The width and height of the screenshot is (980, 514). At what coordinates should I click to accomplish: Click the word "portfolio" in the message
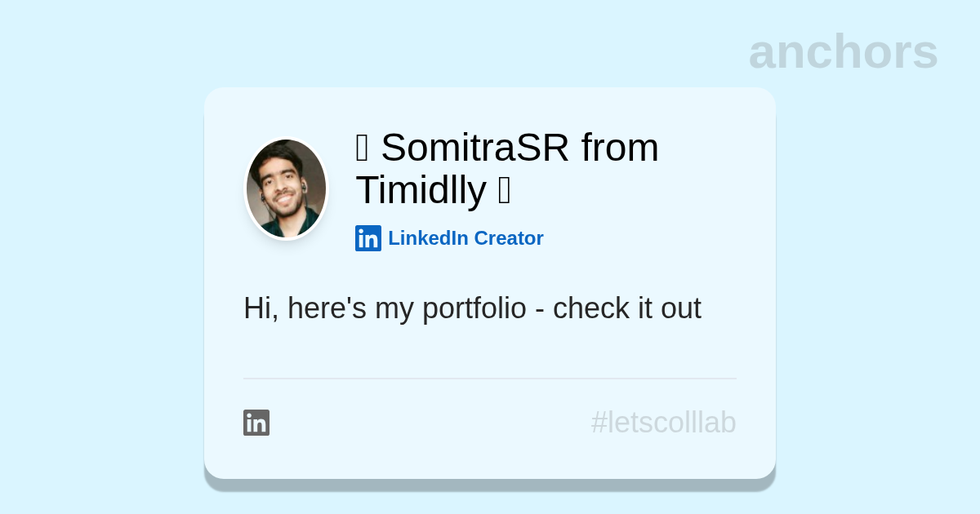(x=474, y=308)
